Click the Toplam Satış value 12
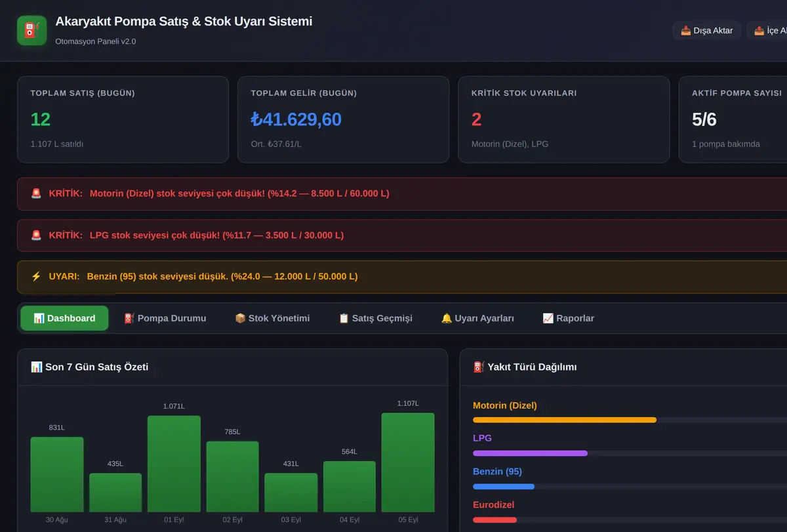787x532 pixels. pos(40,119)
